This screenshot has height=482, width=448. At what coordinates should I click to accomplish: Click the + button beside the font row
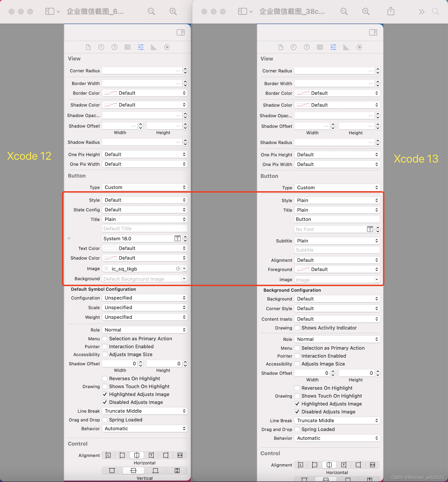coord(69,238)
